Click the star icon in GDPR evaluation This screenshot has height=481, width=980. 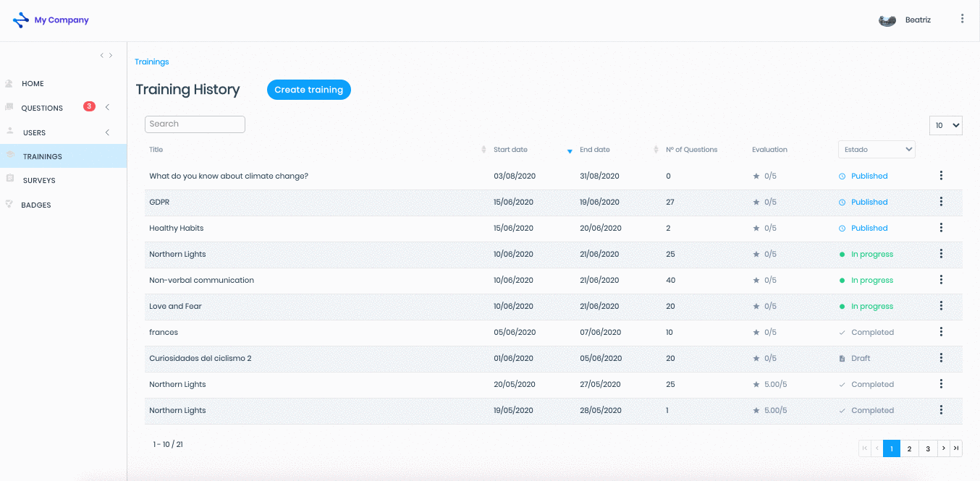756,202
